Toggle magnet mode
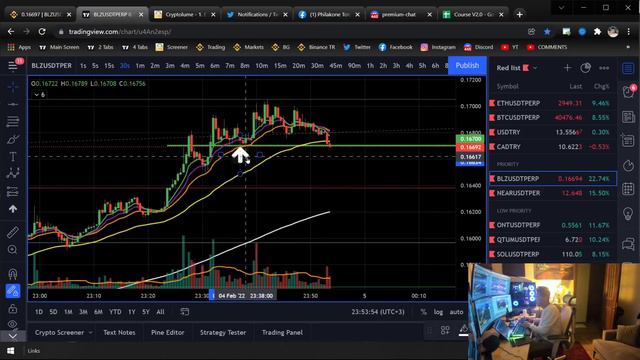640x360 pixels. 13,273
